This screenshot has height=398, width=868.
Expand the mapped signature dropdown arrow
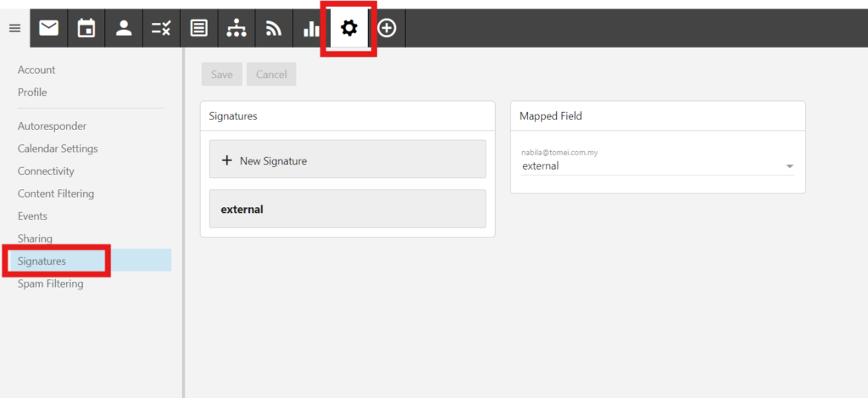pos(789,166)
